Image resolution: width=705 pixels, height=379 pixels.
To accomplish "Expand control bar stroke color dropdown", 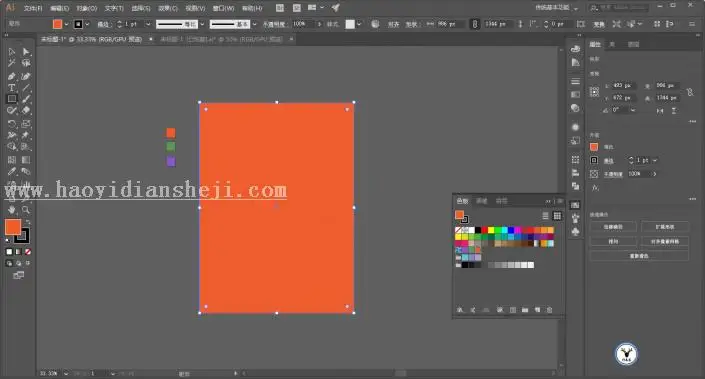I will 87,24.
